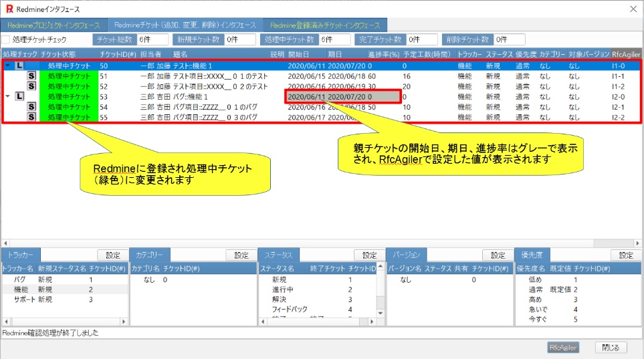Select バグ row in トラッカー list
Screen dimensions: 644x359
coord(66,279)
